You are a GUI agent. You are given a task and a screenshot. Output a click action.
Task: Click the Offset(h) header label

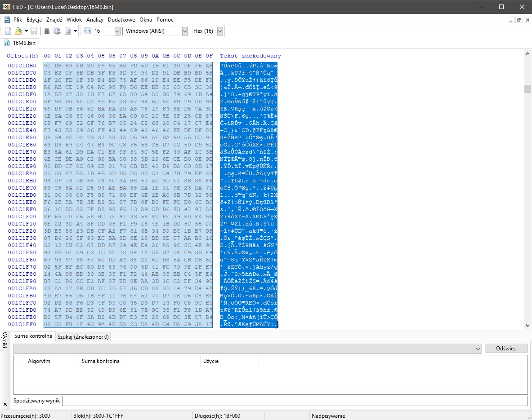(22, 56)
